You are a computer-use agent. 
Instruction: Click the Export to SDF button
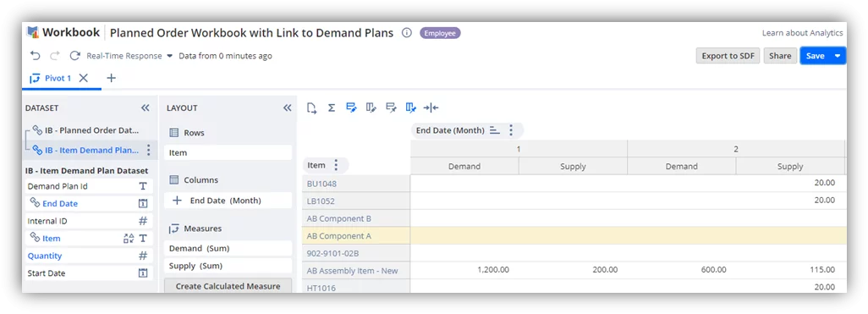point(728,56)
